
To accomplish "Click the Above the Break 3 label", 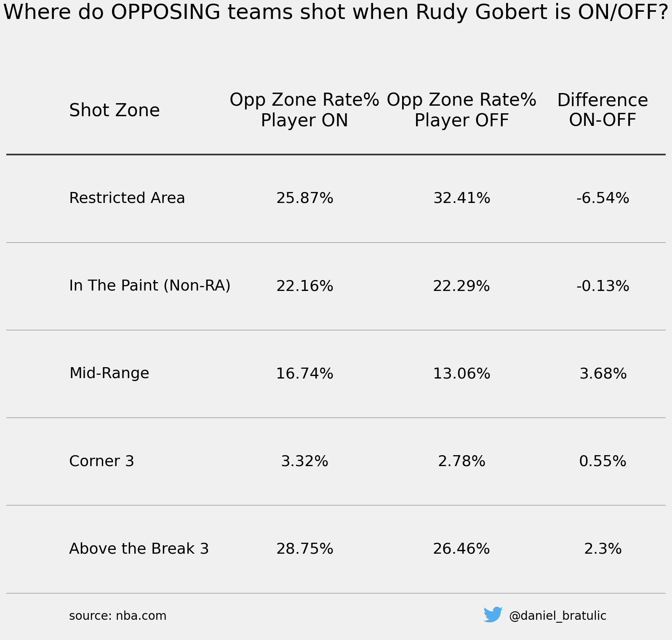I will 139,549.
